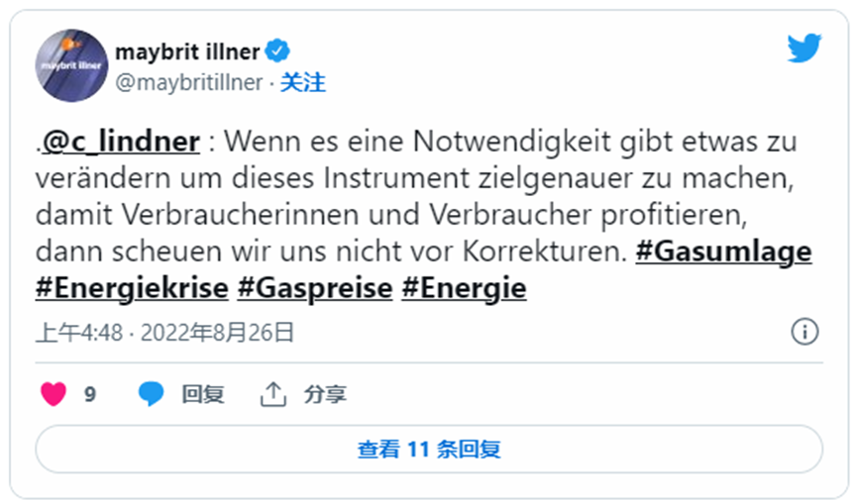Follow the account via 关注 link

coord(303,83)
